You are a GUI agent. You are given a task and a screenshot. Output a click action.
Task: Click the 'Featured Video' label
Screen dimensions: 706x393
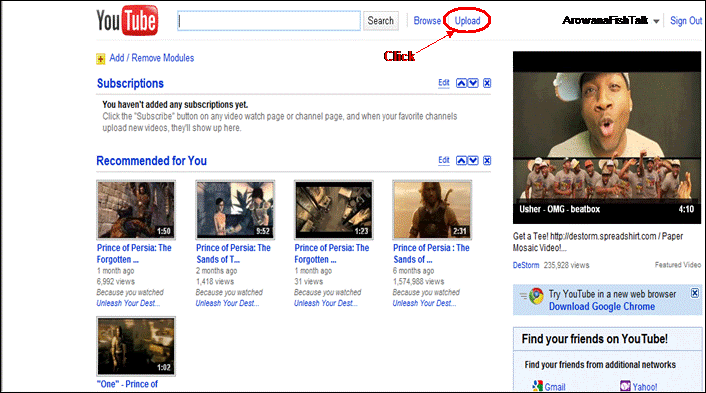coord(678,265)
